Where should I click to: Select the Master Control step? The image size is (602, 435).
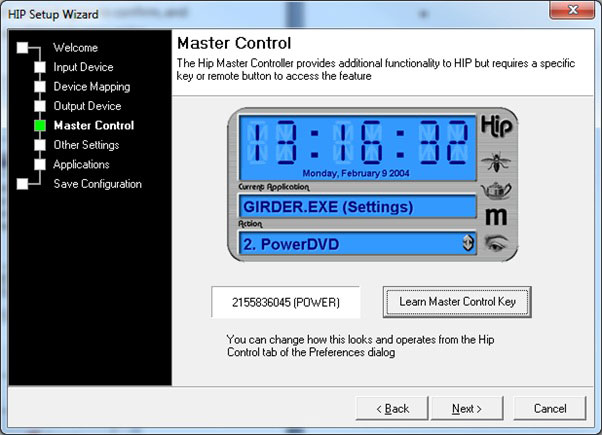click(x=94, y=126)
